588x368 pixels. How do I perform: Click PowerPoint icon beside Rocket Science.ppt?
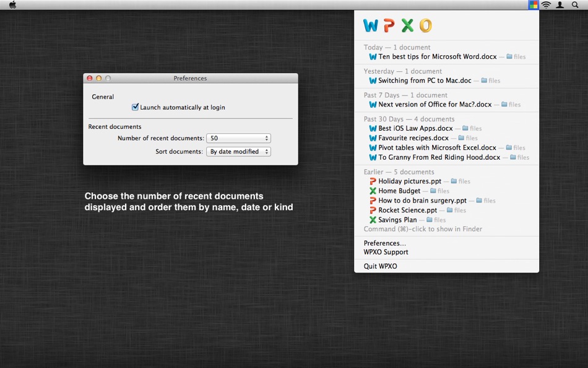[x=373, y=210]
